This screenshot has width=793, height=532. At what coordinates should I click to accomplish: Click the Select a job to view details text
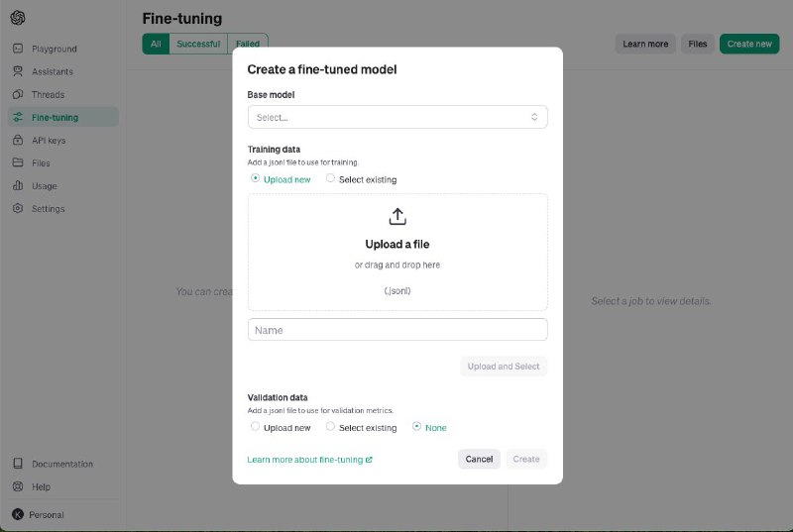point(651,301)
